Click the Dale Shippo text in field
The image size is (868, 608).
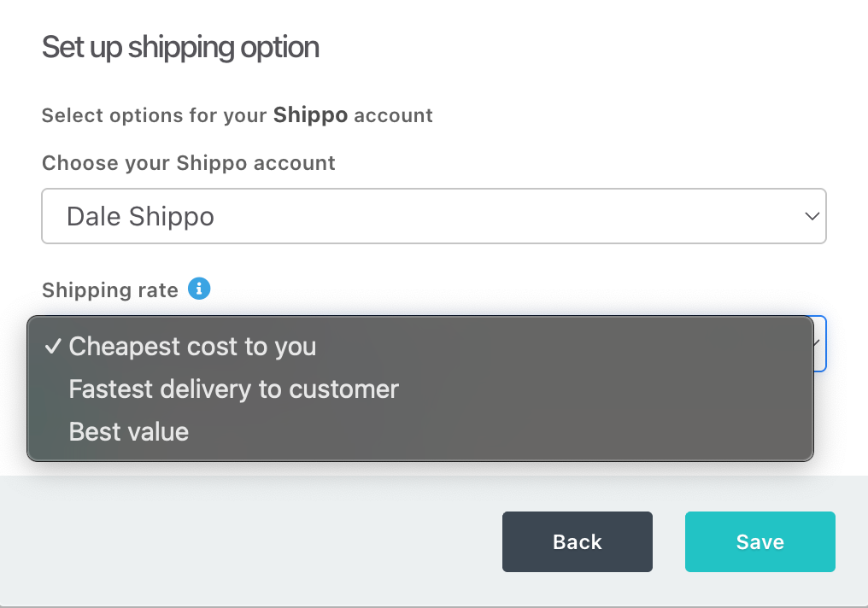(140, 217)
